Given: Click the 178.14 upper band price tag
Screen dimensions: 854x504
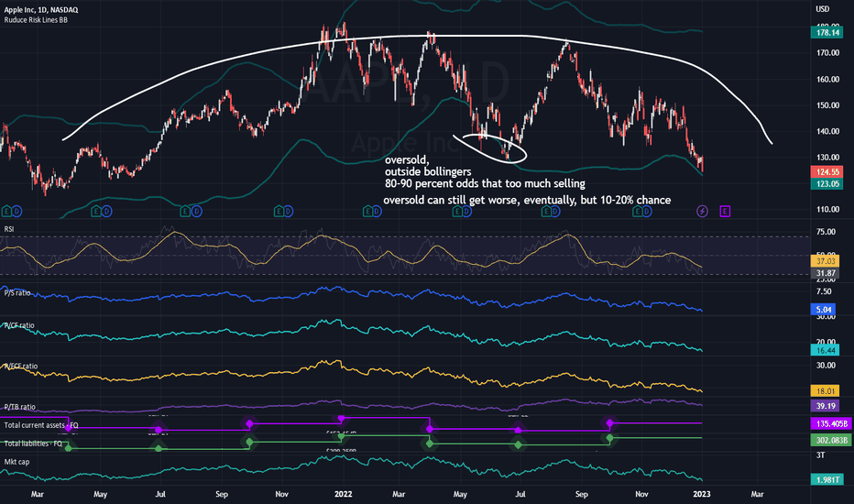Looking at the screenshot, I should [x=827, y=33].
